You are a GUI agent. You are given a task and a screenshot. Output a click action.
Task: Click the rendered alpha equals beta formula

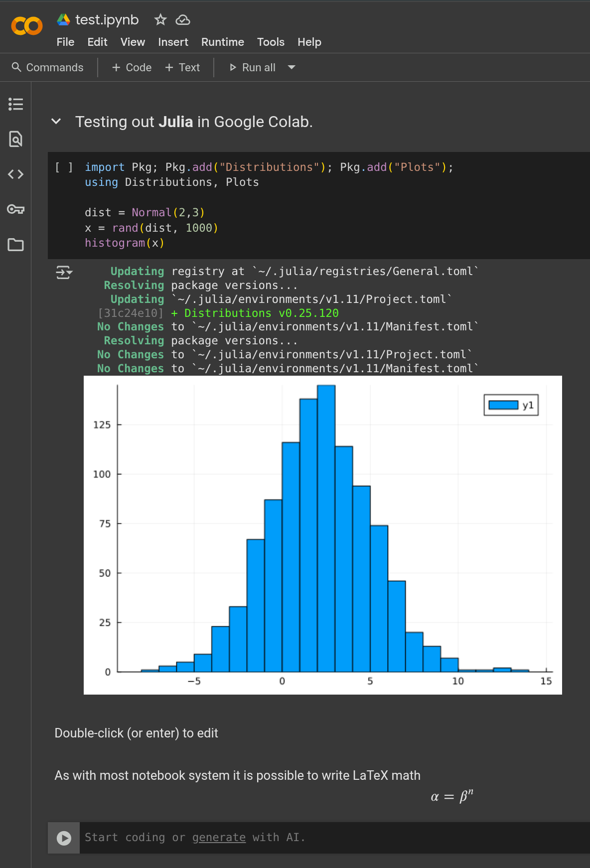pyautogui.click(x=452, y=796)
